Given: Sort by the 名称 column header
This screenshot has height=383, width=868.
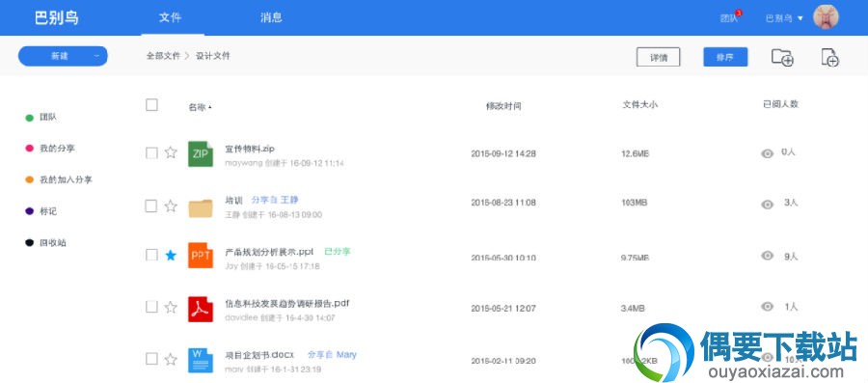Looking at the screenshot, I should pyautogui.click(x=200, y=107).
